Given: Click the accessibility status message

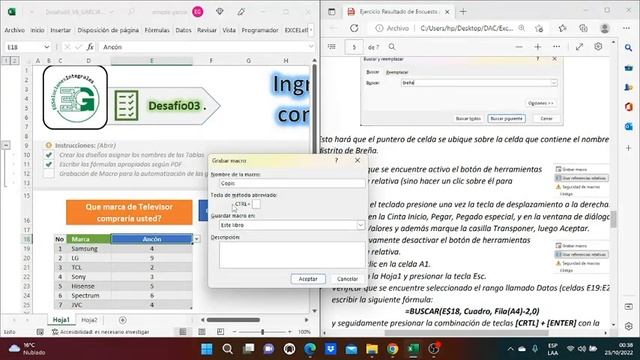Looking at the screenshot, I should [x=100, y=332].
